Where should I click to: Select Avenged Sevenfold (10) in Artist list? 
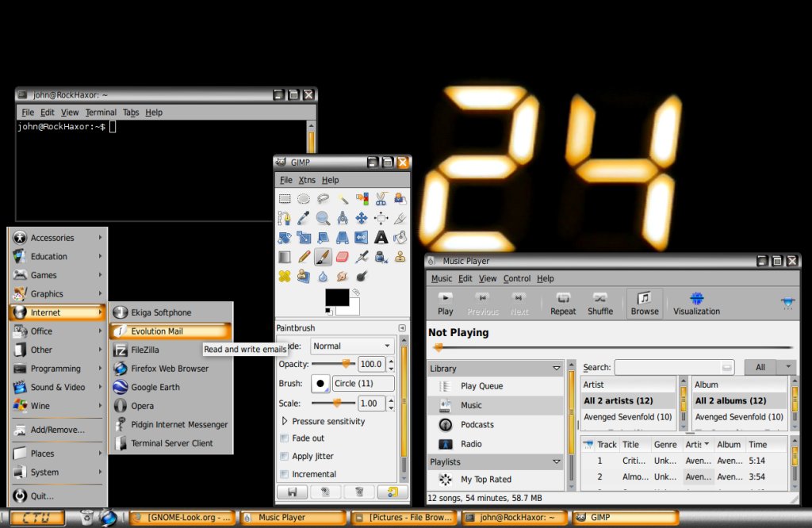point(628,417)
